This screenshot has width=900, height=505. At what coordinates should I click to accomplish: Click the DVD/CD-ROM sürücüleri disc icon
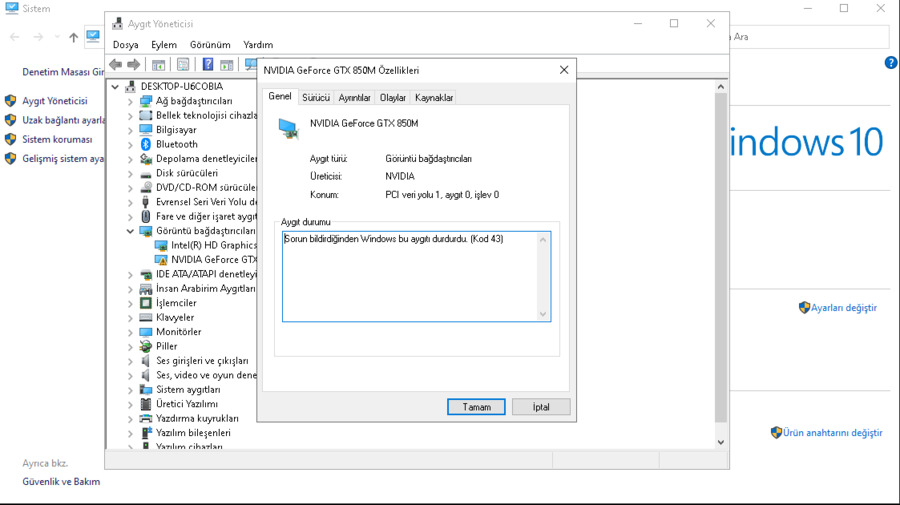click(146, 188)
